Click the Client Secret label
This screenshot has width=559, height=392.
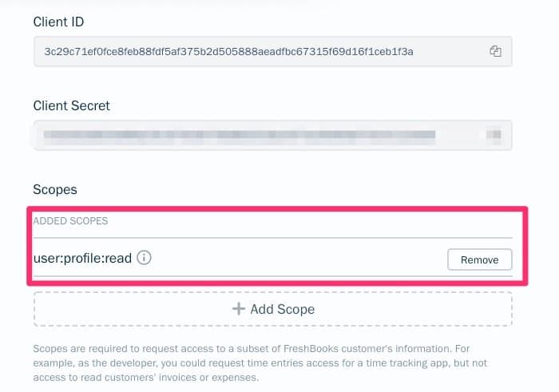coord(71,105)
